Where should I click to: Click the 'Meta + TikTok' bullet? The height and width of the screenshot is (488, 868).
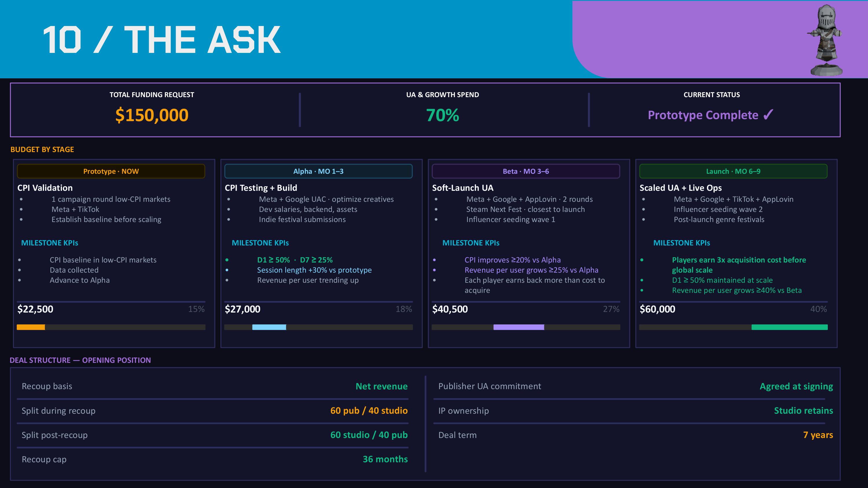[x=75, y=209]
